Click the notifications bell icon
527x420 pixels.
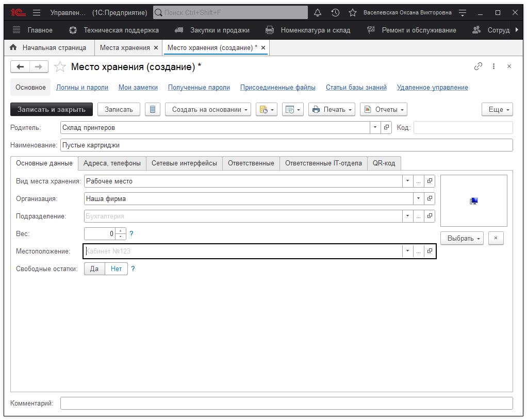318,12
